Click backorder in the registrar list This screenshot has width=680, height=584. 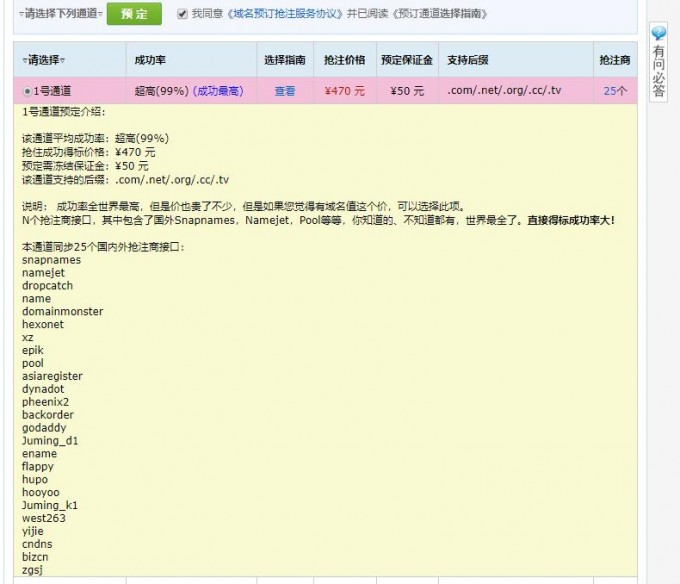(48, 415)
